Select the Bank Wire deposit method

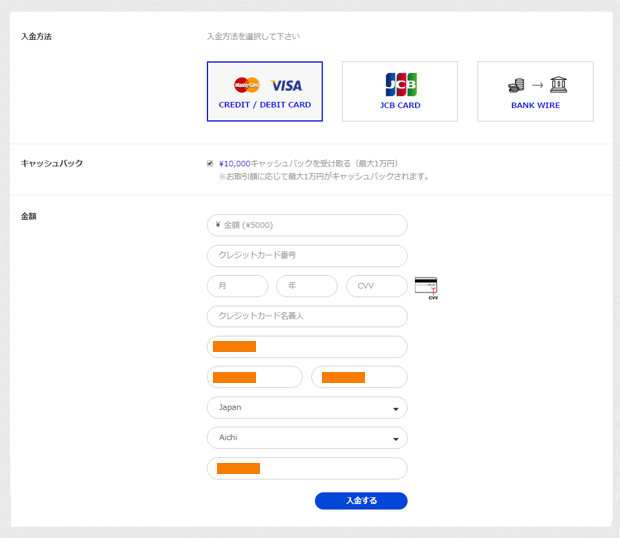(x=535, y=91)
